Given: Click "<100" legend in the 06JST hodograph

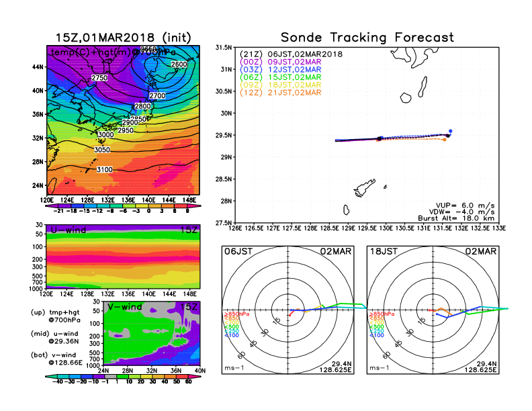Looking at the screenshot, I should [x=231, y=335].
